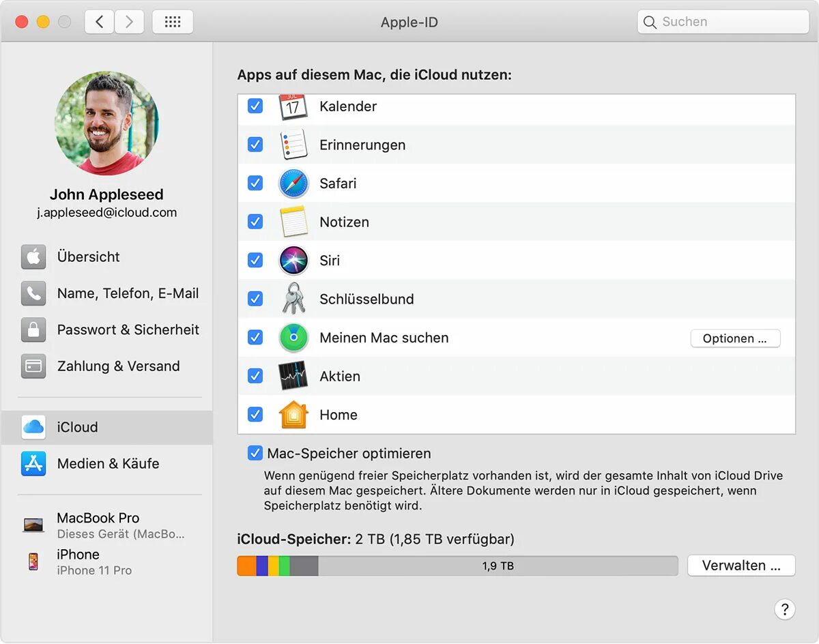Click the lock icon for Passwort & Sicherheit
The width and height of the screenshot is (819, 644).
pos(33,330)
